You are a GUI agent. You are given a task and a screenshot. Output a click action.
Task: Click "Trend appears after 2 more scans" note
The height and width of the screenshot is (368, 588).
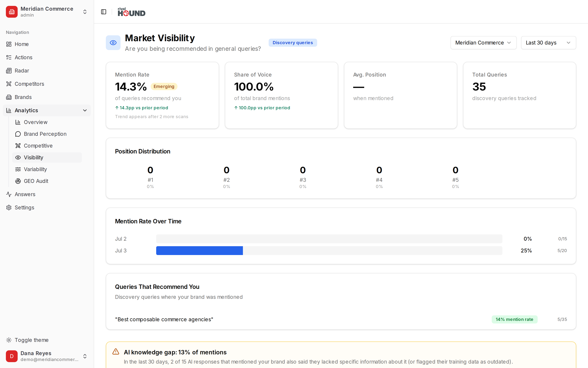point(152,117)
